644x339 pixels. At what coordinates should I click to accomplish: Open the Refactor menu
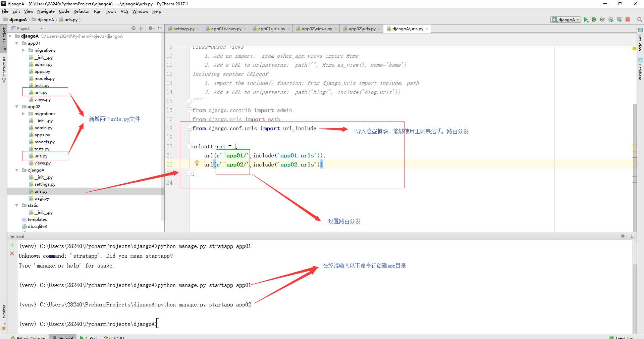(82, 11)
